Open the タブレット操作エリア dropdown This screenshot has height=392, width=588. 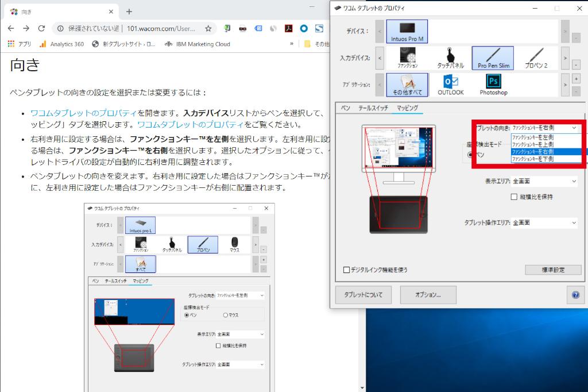[544, 222]
